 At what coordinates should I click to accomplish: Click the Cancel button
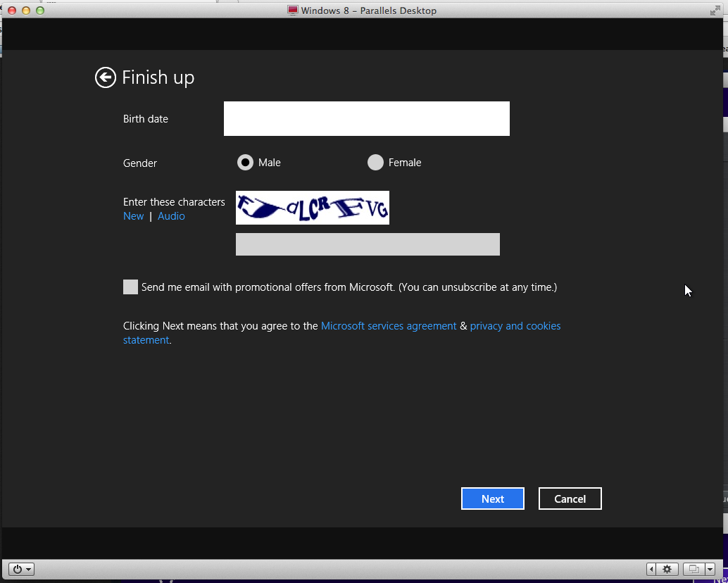[570, 499]
